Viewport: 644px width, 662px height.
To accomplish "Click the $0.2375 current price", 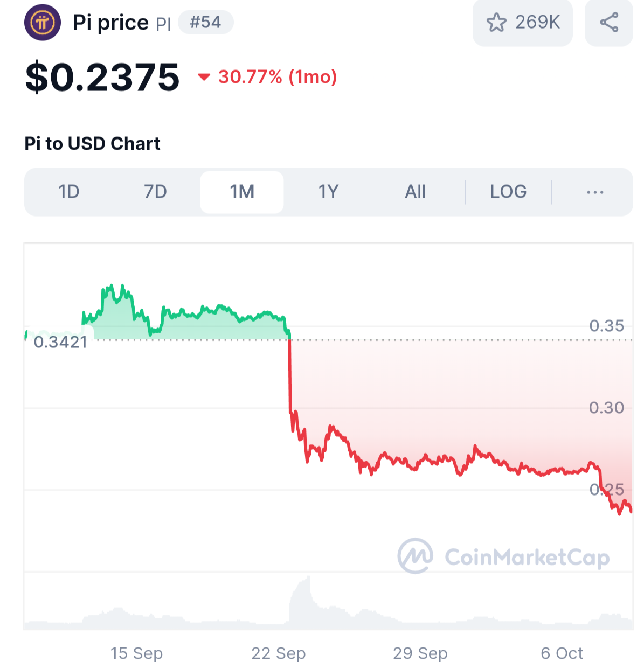I will [102, 77].
